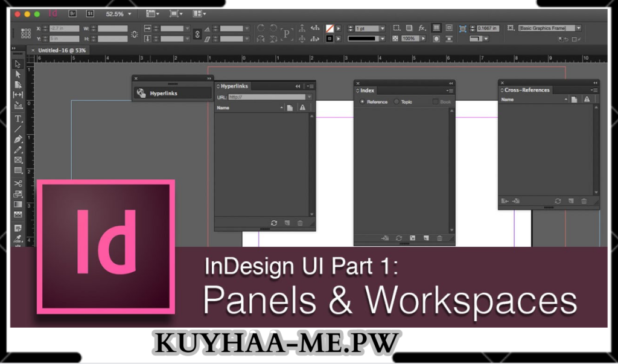The width and height of the screenshot is (618, 364).
Task: Open Adobe Bridge with Br icon
Action: pyautogui.click(x=72, y=13)
